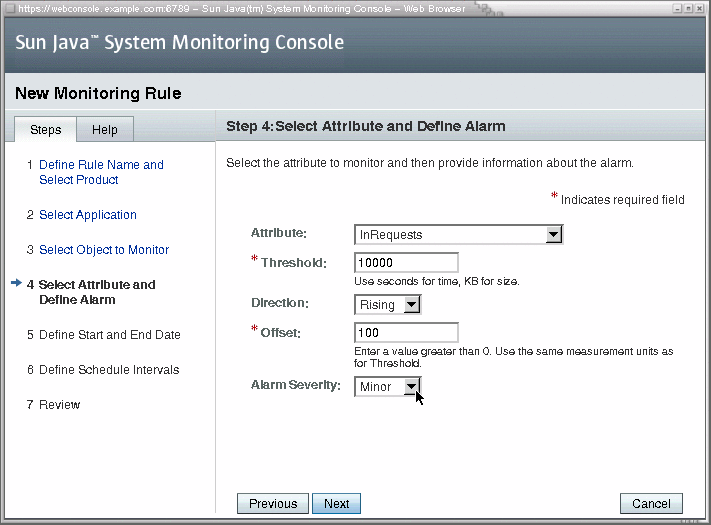The height and width of the screenshot is (525, 711).
Task: Click the step 6 Define Schedule Intervals text
Action: point(109,369)
